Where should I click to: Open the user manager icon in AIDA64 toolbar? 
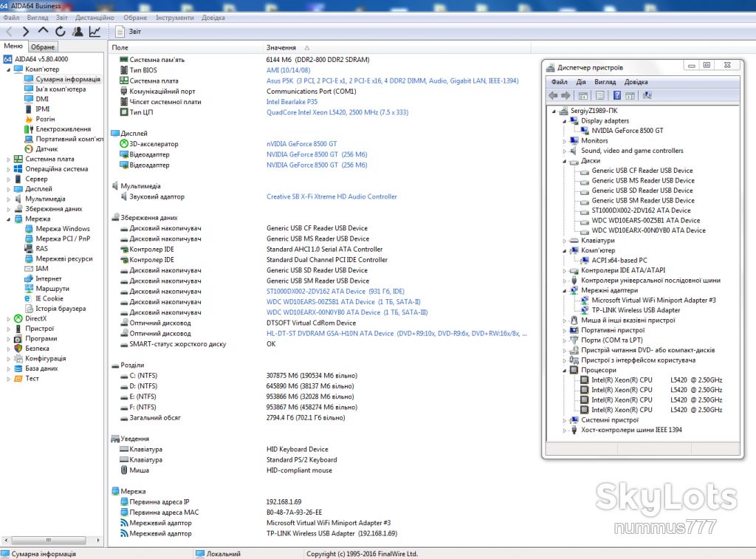77,32
